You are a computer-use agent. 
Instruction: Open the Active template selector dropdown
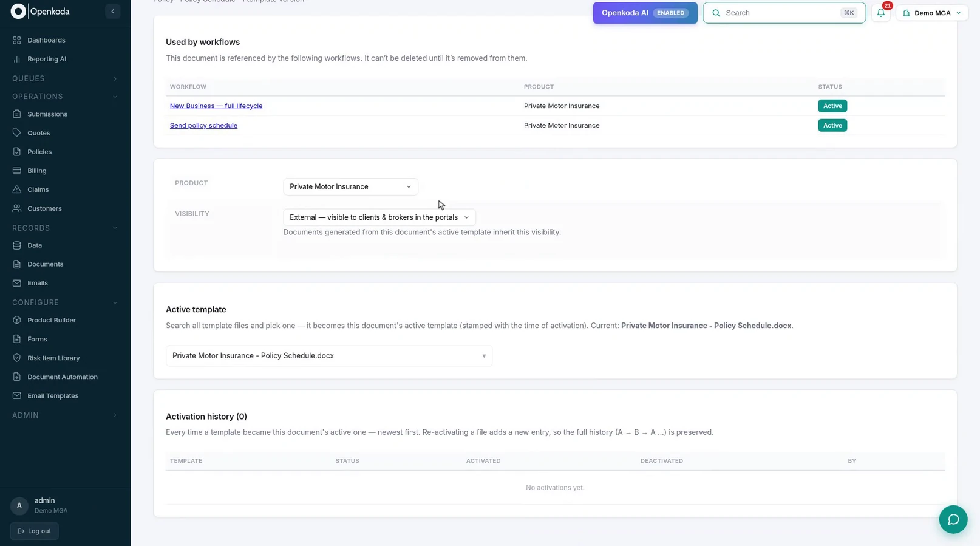point(329,356)
